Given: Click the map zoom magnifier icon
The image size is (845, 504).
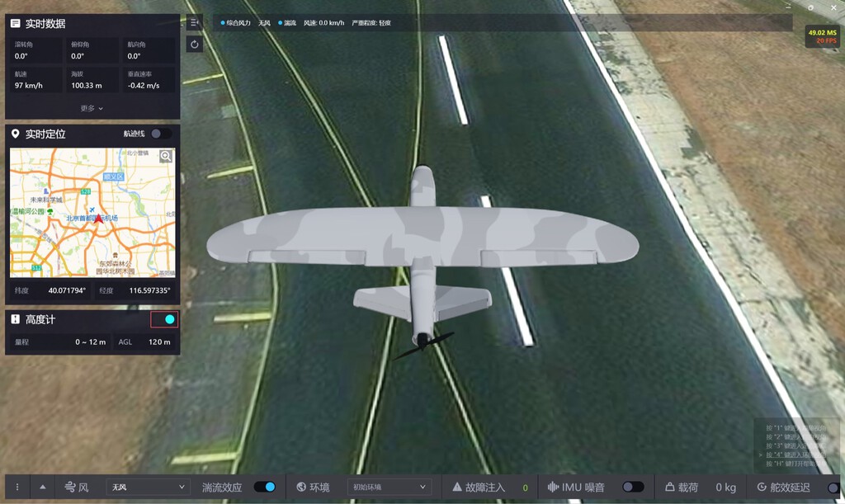Looking at the screenshot, I should (x=166, y=157).
